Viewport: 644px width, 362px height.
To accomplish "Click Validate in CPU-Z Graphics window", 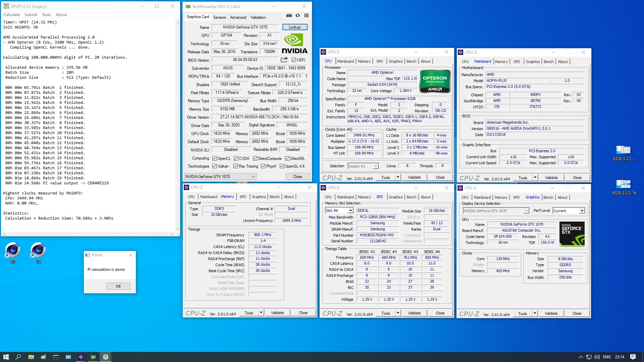I will point(551,313).
